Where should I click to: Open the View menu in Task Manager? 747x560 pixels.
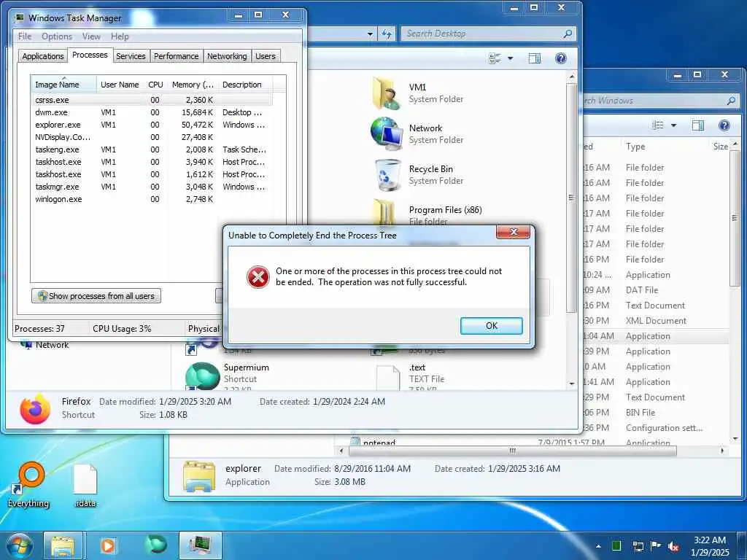pos(91,36)
